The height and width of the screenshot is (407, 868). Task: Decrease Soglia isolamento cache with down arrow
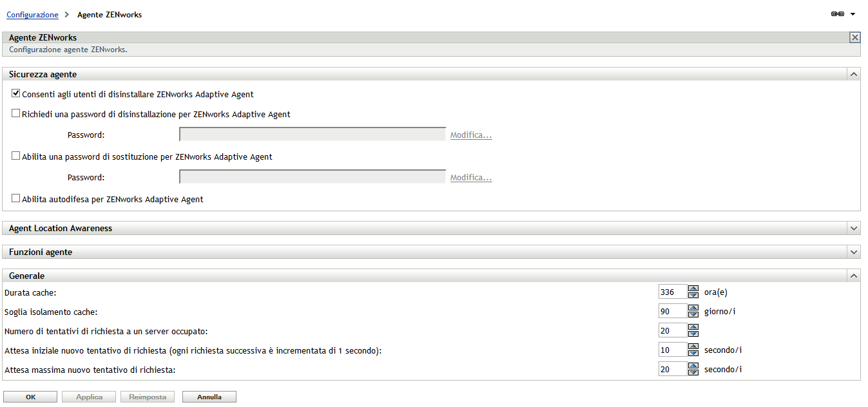[x=693, y=315]
